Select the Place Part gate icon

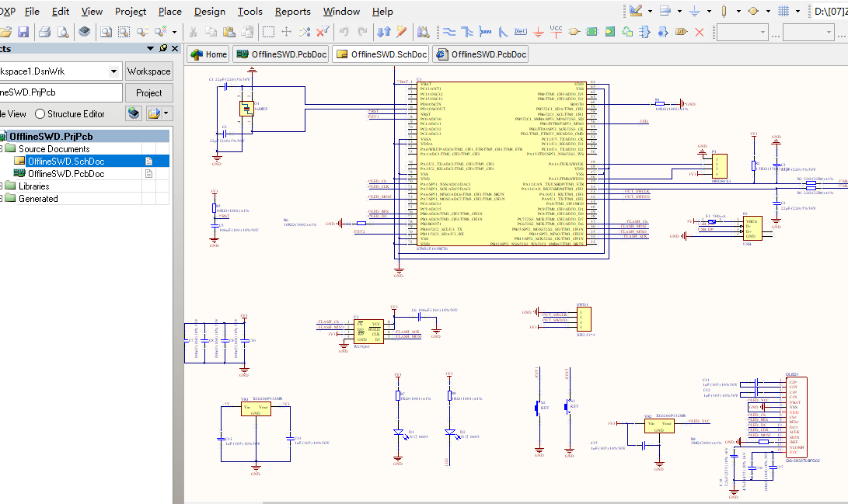pyautogui.click(x=574, y=32)
